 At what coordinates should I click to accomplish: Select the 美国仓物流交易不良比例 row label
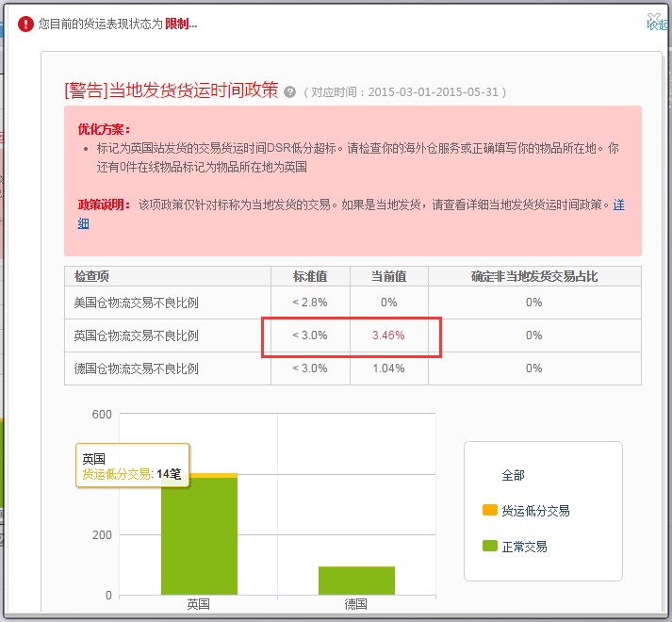[x=136, y=303]
